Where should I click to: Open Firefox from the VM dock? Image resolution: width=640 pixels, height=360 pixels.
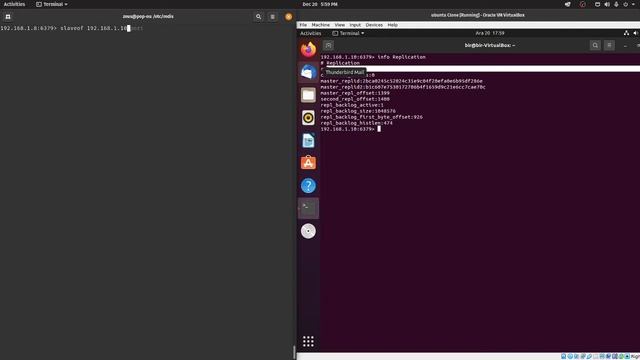308,49
